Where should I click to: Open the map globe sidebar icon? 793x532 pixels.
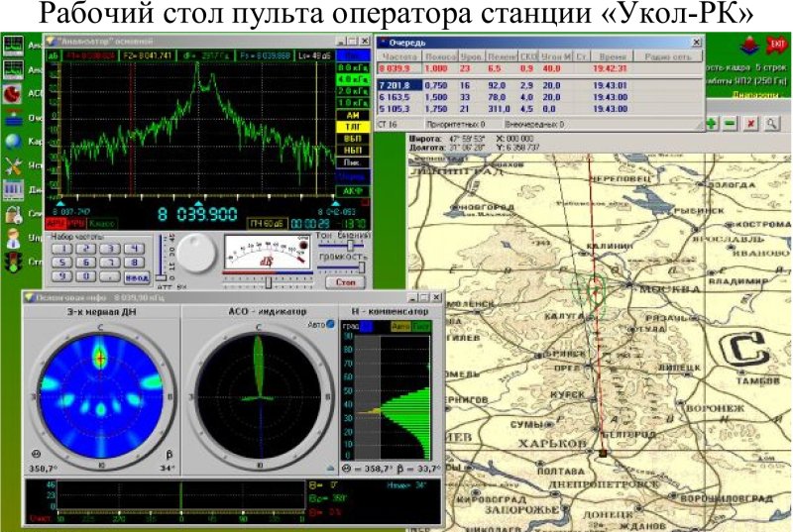click(13, 141)
